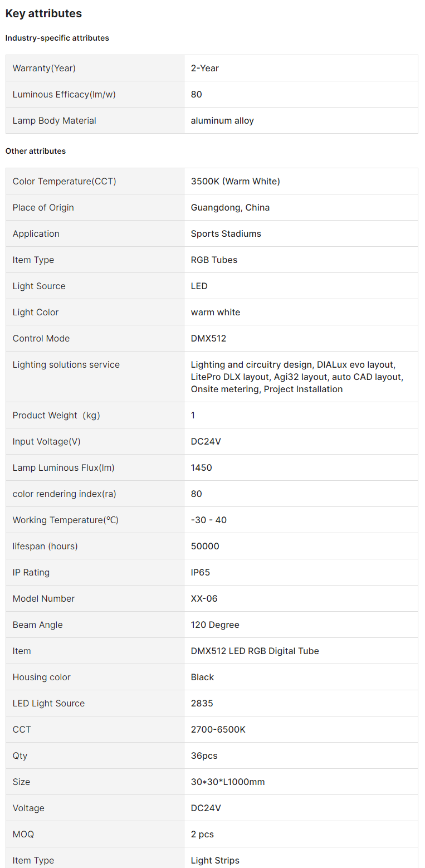
Task: Select the Industry-specific attributes subheading
Action: [57, 38]
